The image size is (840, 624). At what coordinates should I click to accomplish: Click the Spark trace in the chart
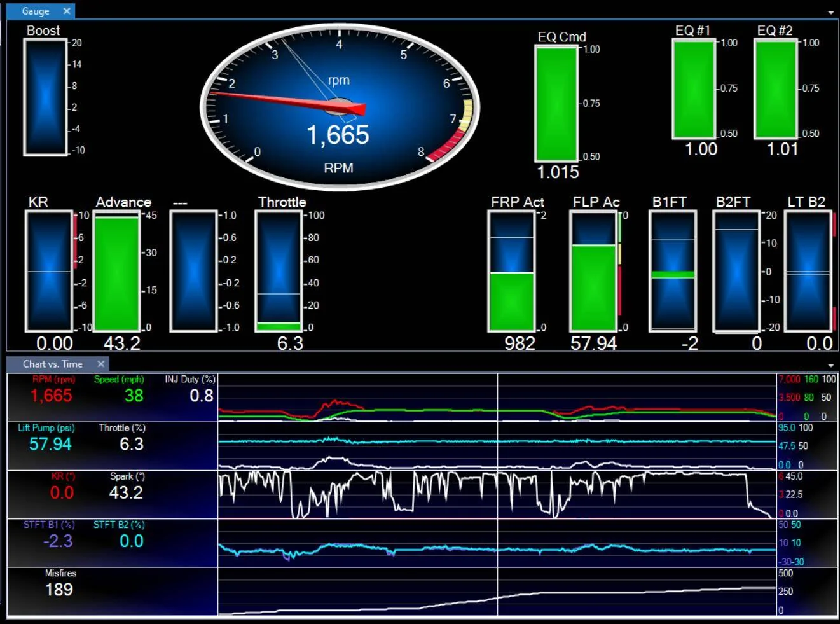point(497,494)
